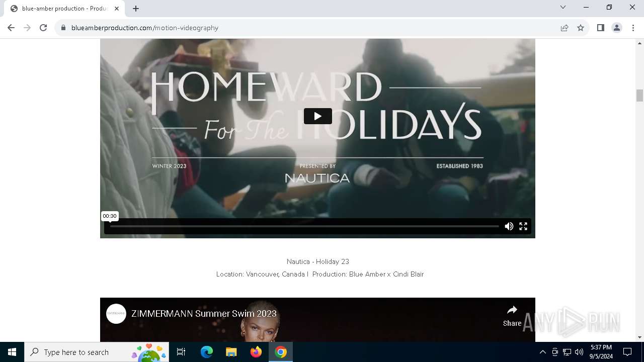Open the Chrome profile menu
Viewport: 644px width, 362px height.
point(617,28)
